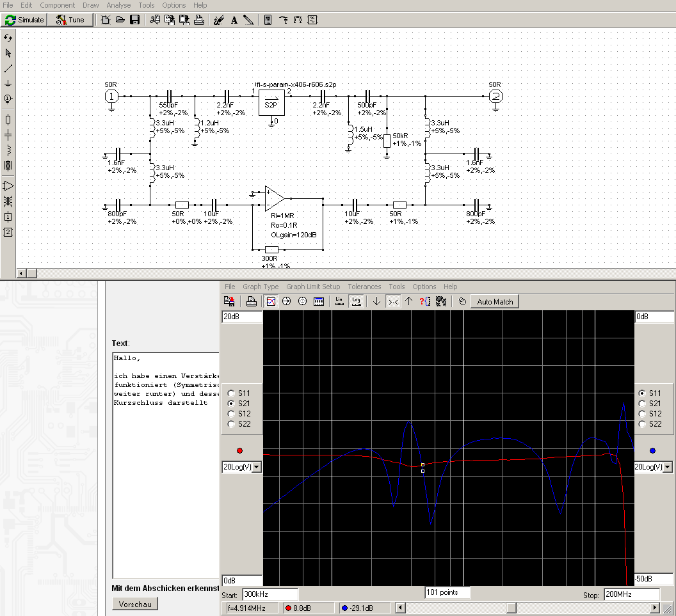
Task: Click the cut icon in schematic toolbar
Action: pyautogui.click(x=155, y=20)
